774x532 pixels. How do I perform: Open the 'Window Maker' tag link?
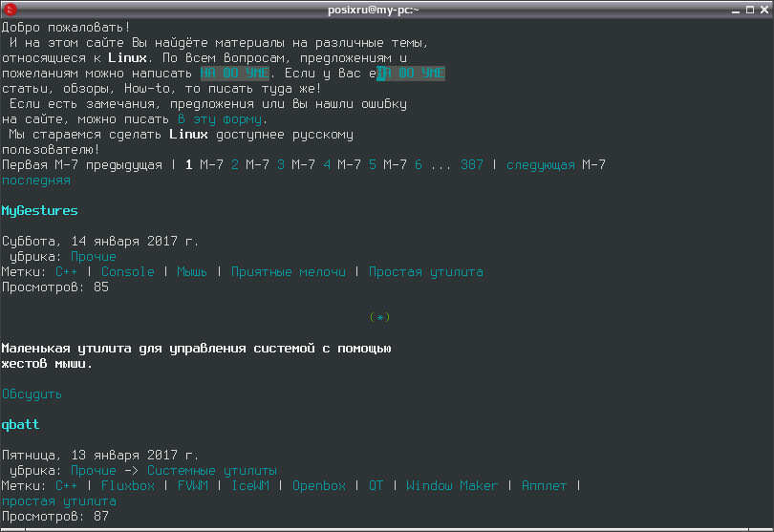click(452, 486)
